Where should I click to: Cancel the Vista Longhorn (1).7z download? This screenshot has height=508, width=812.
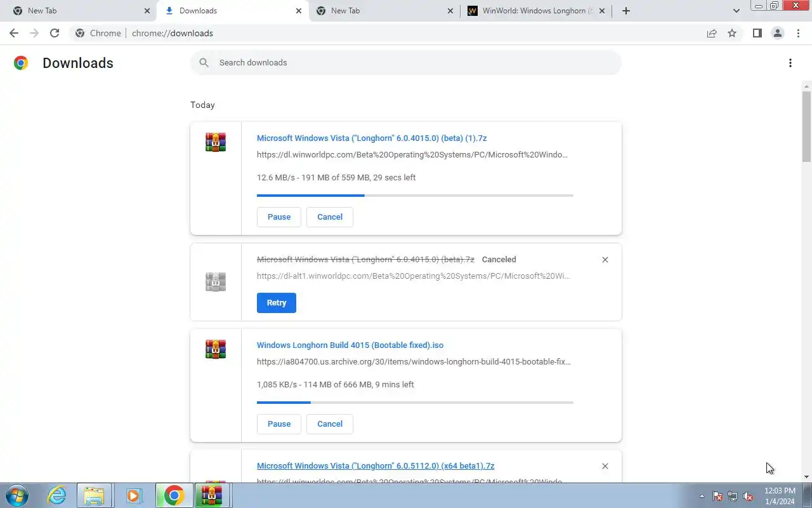tap(330, 217)
